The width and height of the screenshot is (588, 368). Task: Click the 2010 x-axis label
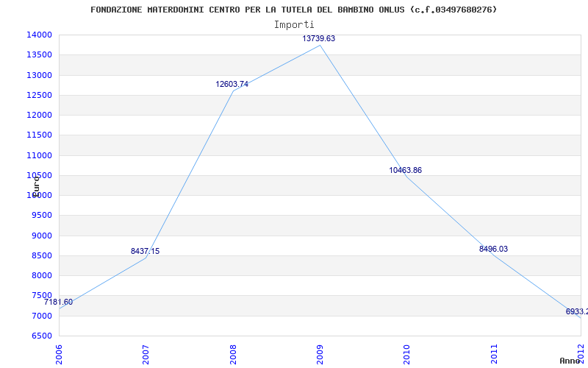407,355
